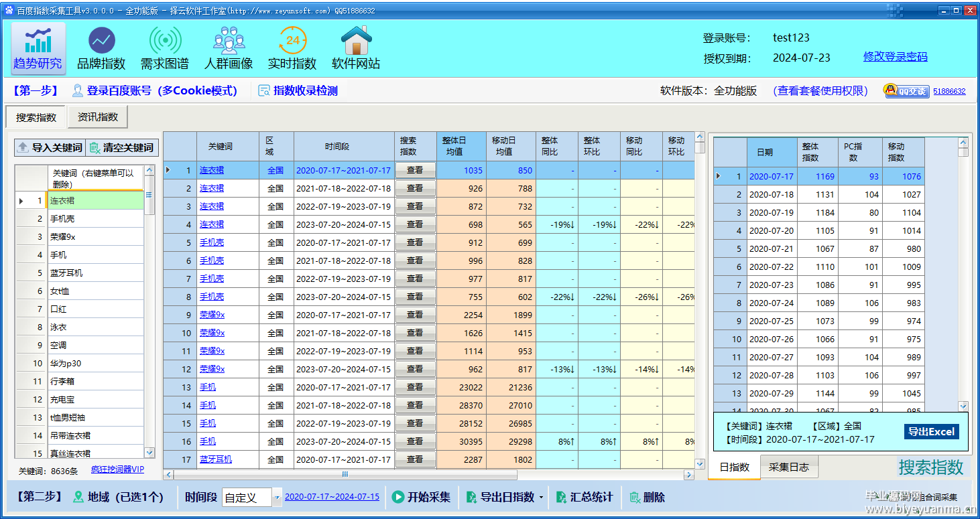Viewport: 980px width, 519px height.
Task: Click the 导出Excel button
Action: tap(932, 432)
